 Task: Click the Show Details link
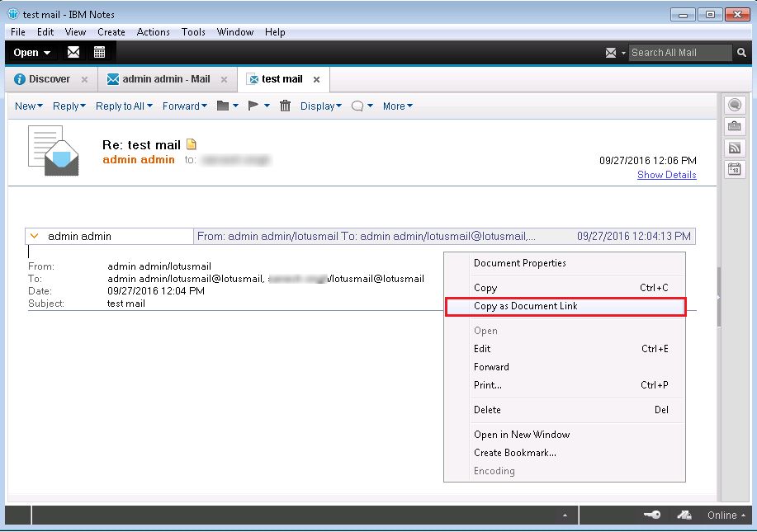pyautogui.click(x=667, y=175)
